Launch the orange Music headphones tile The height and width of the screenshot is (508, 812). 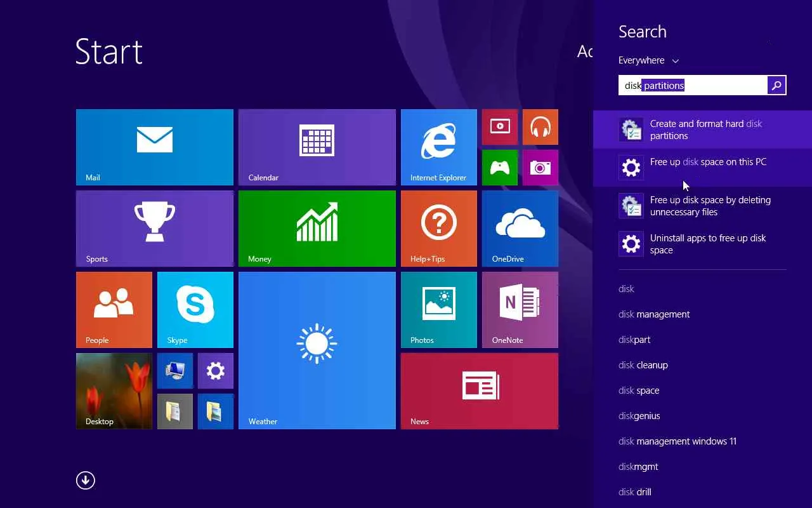[x=540, y=127]
